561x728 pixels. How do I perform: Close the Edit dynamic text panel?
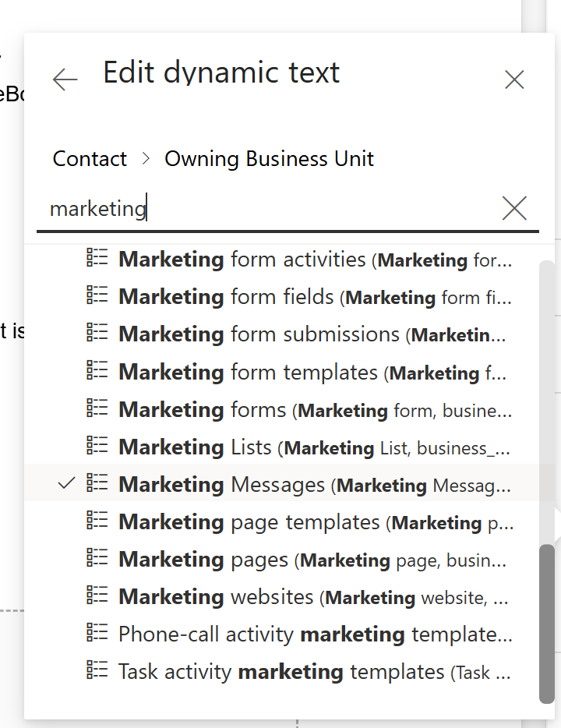514,79
